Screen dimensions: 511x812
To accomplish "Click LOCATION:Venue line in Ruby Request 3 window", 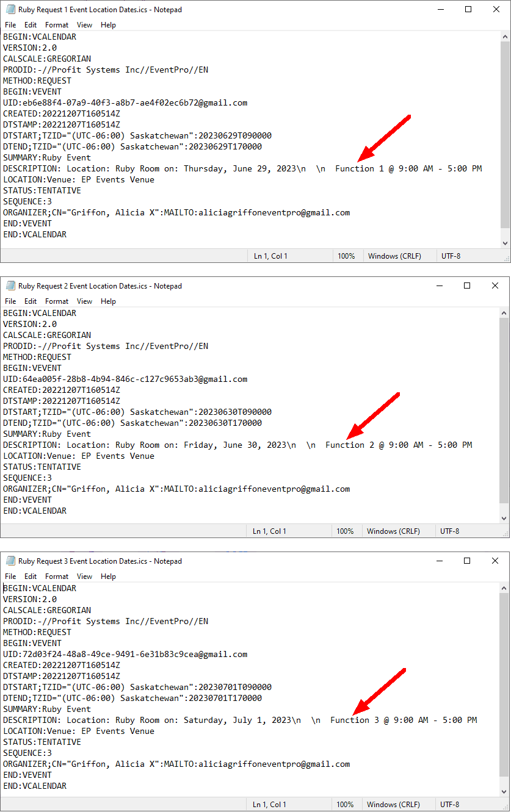I will pos(79,731).
